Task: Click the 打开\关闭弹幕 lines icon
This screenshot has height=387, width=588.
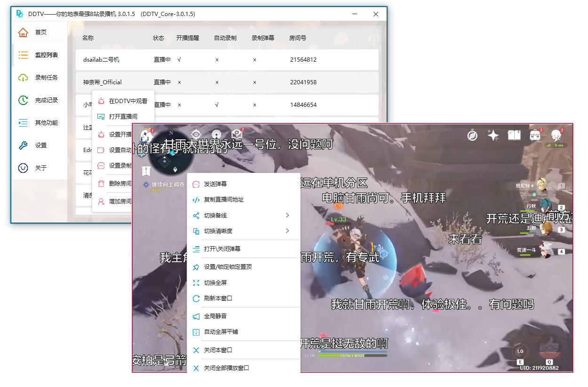Action: click(196, 249)
